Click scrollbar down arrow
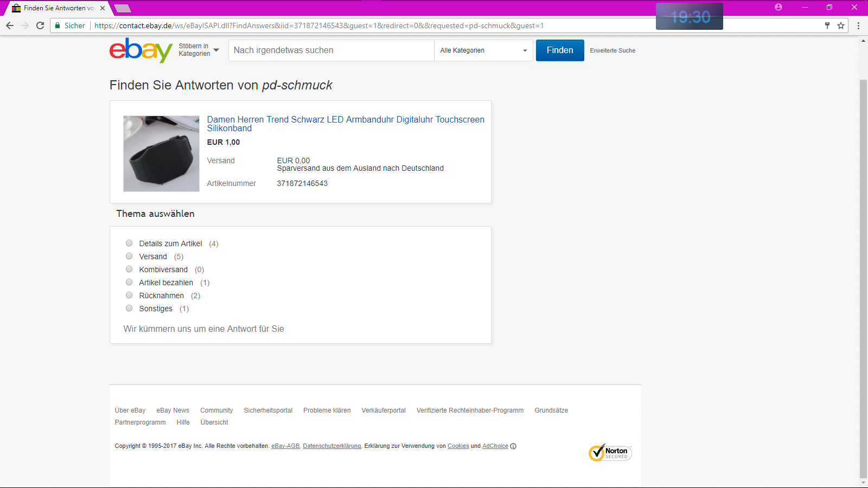The width and height of the screenshot is (868, 488). click(863, 483)
